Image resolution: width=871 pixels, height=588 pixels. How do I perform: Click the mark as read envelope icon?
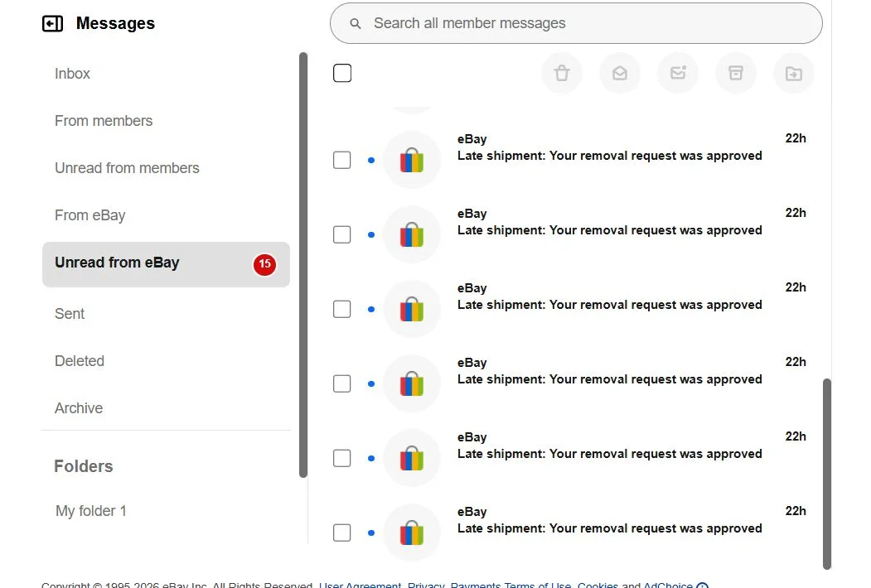620,73
